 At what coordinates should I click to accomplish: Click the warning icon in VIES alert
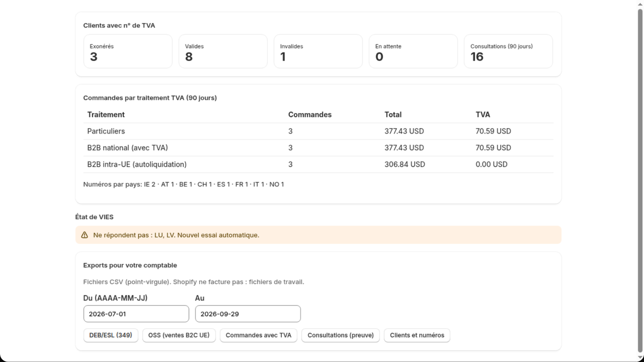pos(84,235)
